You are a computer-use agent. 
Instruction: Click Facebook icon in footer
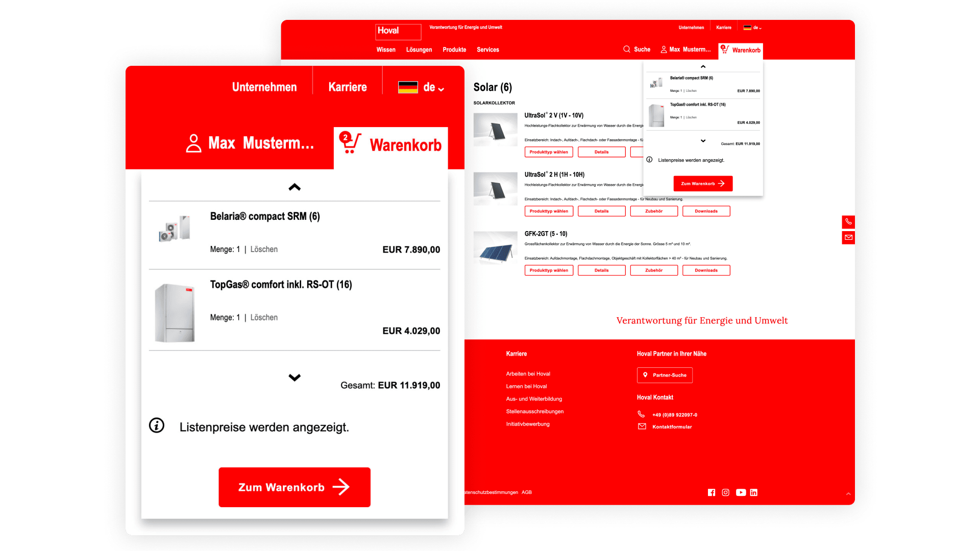pos(712,492)
